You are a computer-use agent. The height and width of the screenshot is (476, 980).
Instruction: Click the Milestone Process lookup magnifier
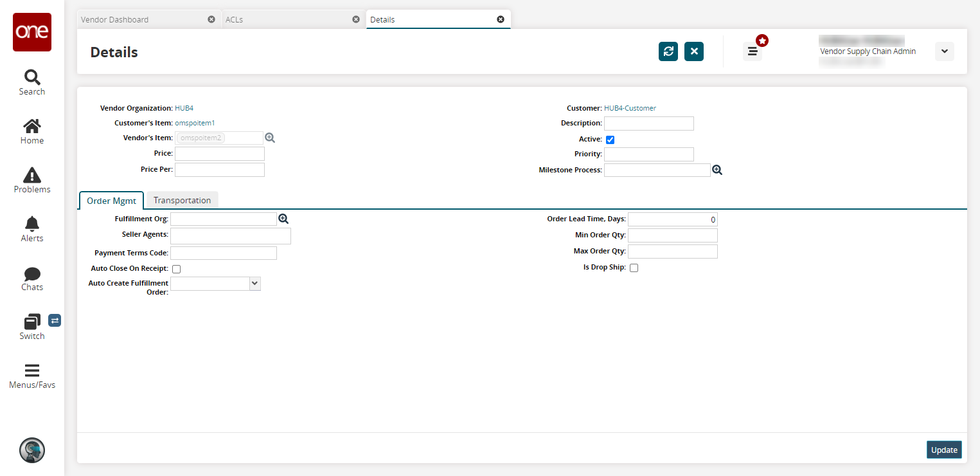tap(717, 170)
